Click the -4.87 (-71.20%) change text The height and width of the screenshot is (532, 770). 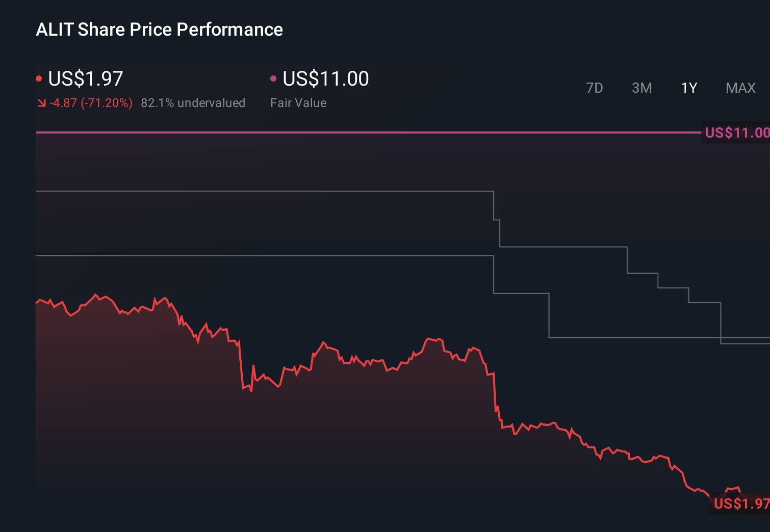(91, 102)
